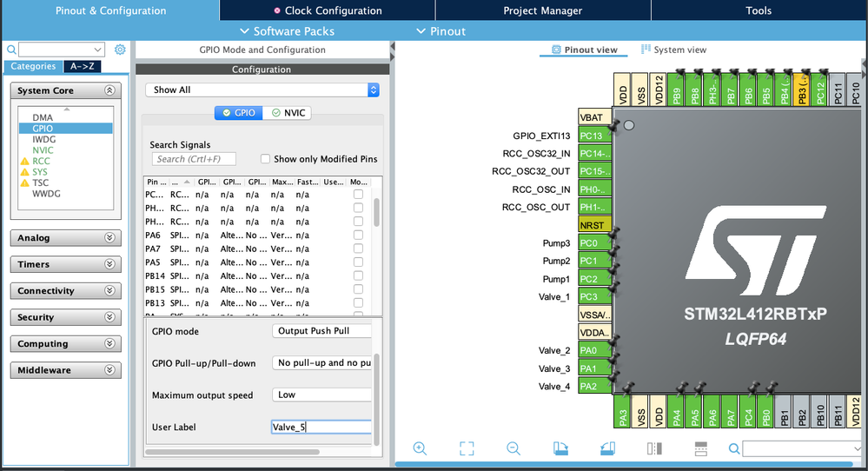Open the GPIO mode dropdown

[321, 331]
